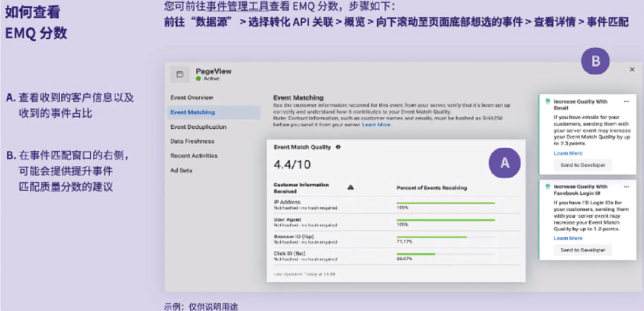This screenshot has height=311, width=644.
Task: Click the User Agent progress bar
Action: pos(445,220)
